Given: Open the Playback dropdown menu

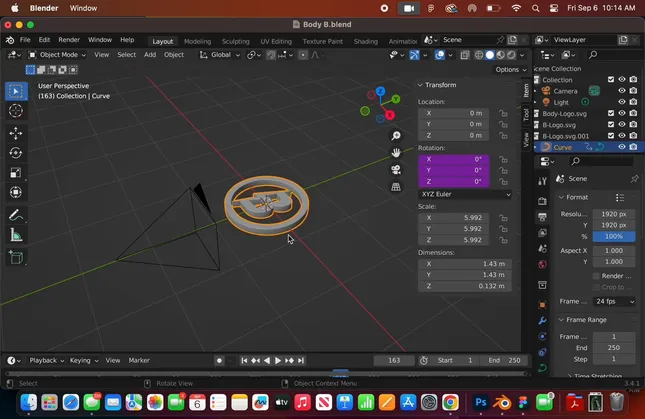Looking at the screenshot, I should tap(46, 361).
